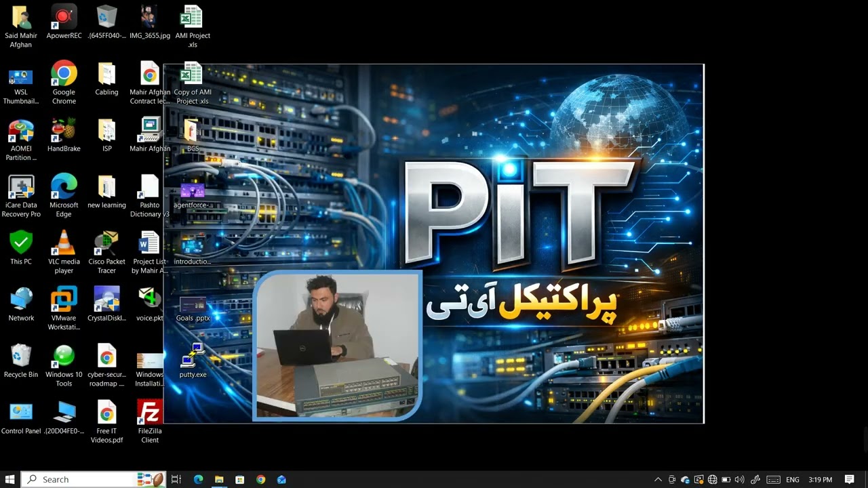Open the Mahir Afghan computer shortcut
Image resolution: width=868 pixels, height=488 pixels.
150,135
